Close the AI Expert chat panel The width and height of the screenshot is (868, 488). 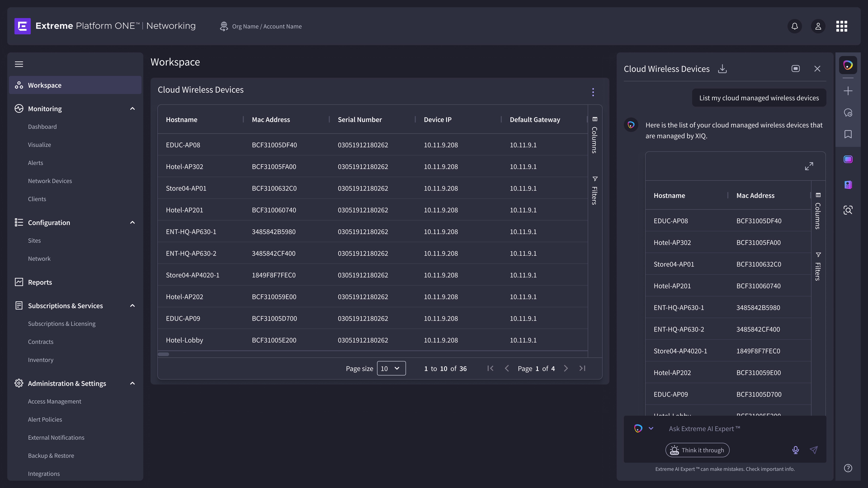817,69
